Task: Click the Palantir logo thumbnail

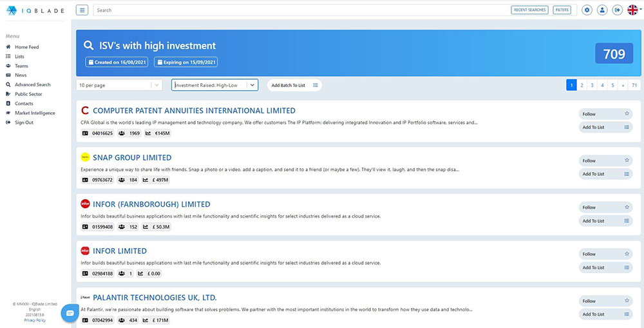Action: click(85, 297)
